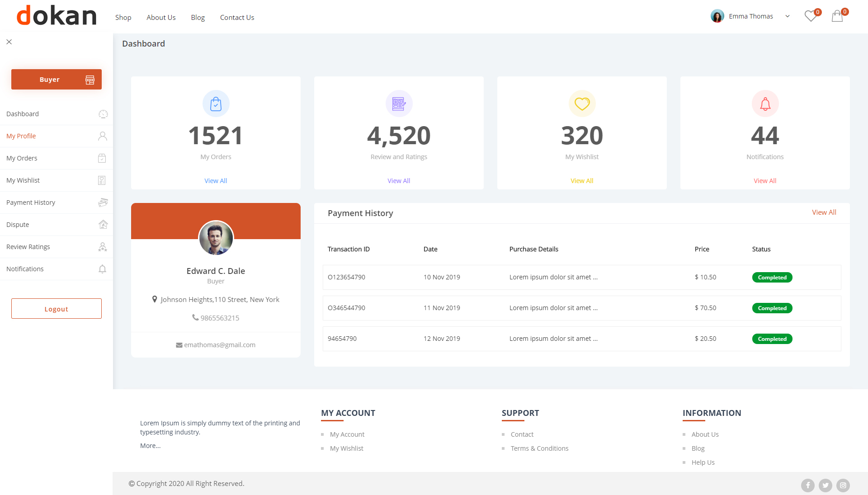This screenshot has width=868, height=495.
Task: Close the sidebar with the X icon
Action: [9, 42]
